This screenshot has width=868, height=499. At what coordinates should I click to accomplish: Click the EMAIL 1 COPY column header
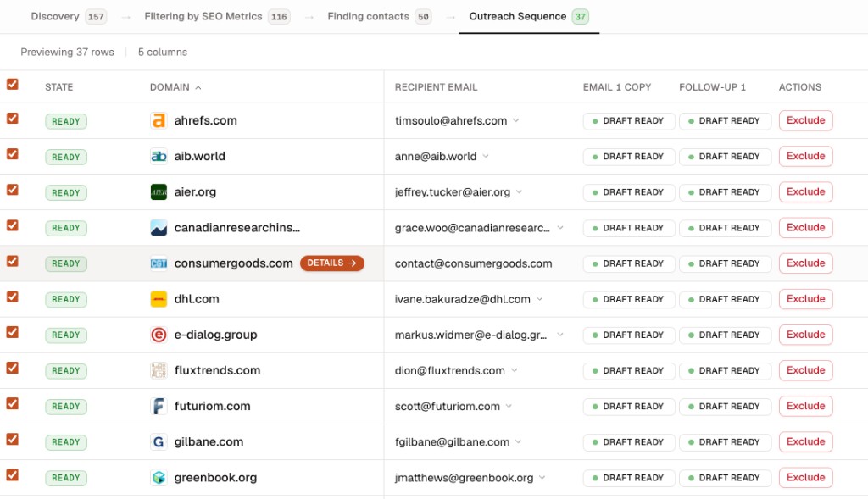[x=617, y=87]
